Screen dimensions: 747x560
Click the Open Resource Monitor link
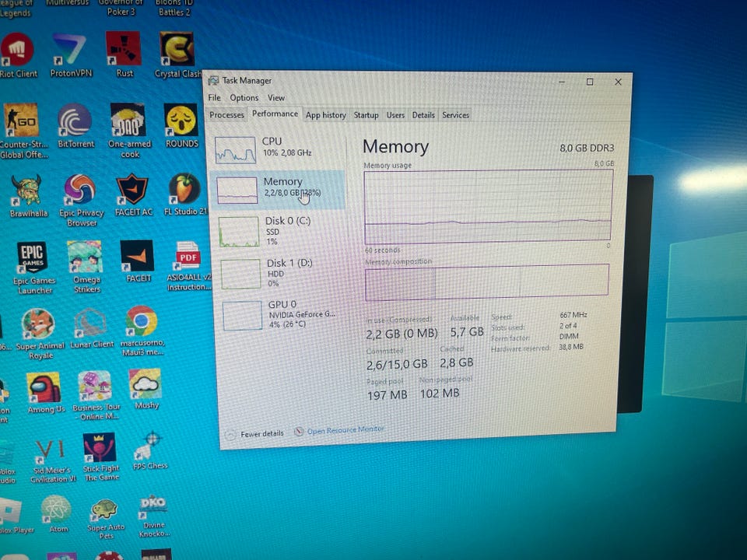[x=339, y=430]
